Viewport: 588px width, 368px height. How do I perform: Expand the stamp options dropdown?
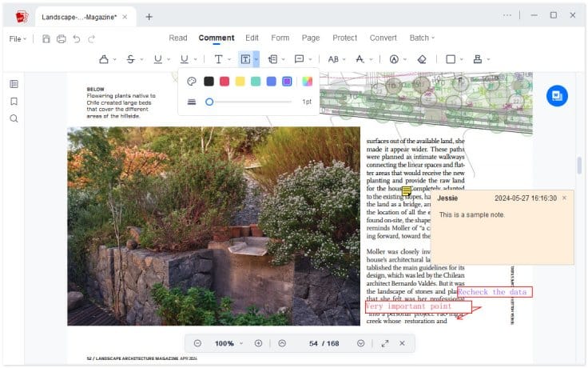(488, 59)
